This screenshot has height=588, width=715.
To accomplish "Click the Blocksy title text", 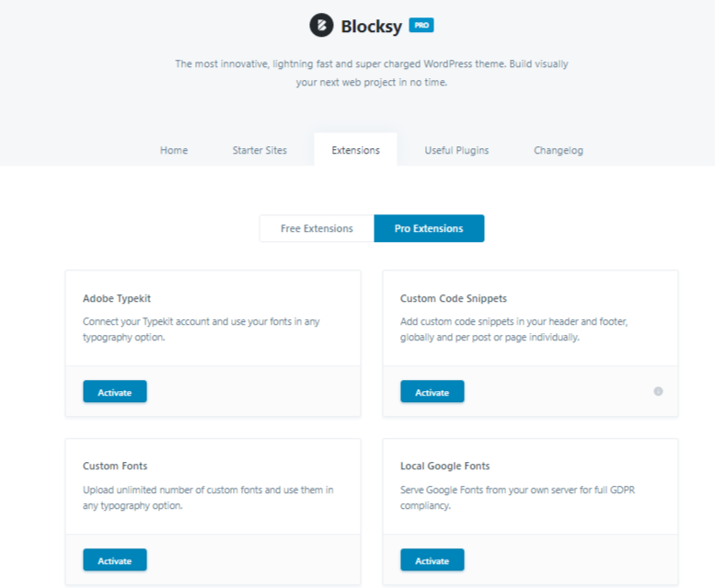I will click(371, 27).
